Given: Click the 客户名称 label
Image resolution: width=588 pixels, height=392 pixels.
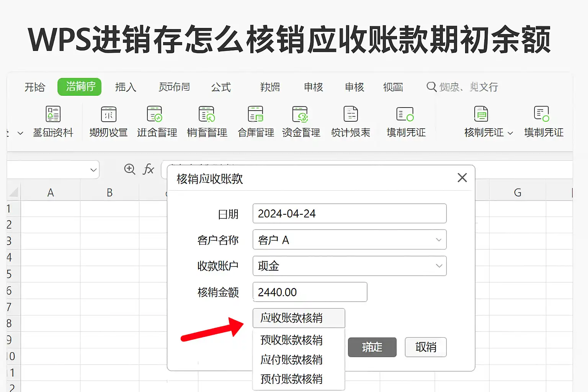Looking at the screenshot, I should [x=218, y=240].
